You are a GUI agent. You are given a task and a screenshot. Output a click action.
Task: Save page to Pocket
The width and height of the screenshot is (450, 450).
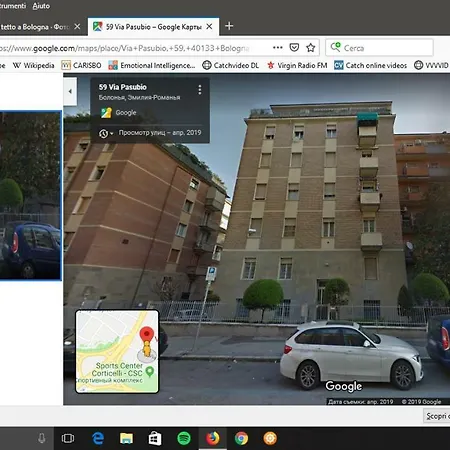tap(294, 48)
